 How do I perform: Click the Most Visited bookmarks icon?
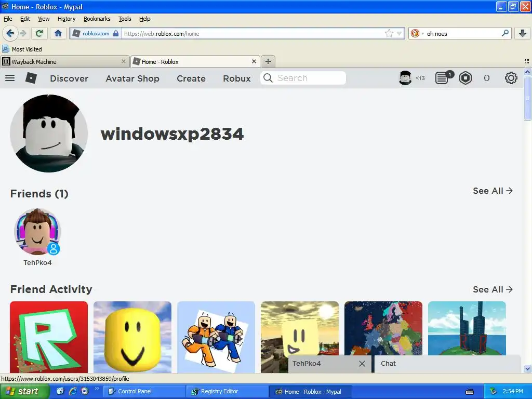[x=6, y=49]
